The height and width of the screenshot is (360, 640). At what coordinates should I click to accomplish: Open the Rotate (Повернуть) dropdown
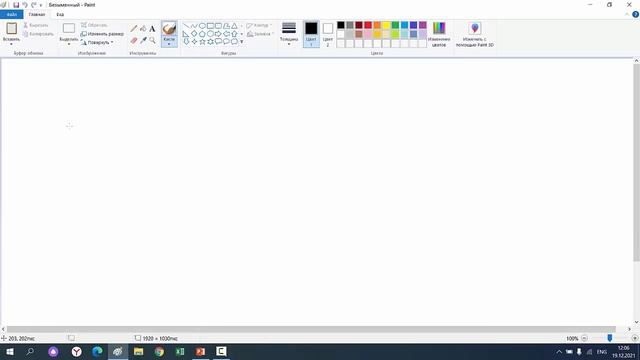point(97,42)
